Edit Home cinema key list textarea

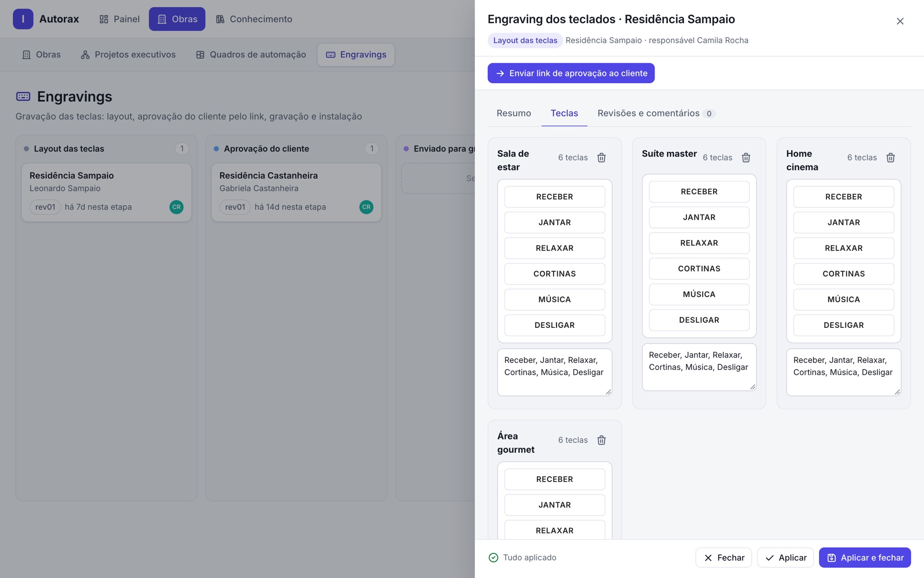coord(844,372)
